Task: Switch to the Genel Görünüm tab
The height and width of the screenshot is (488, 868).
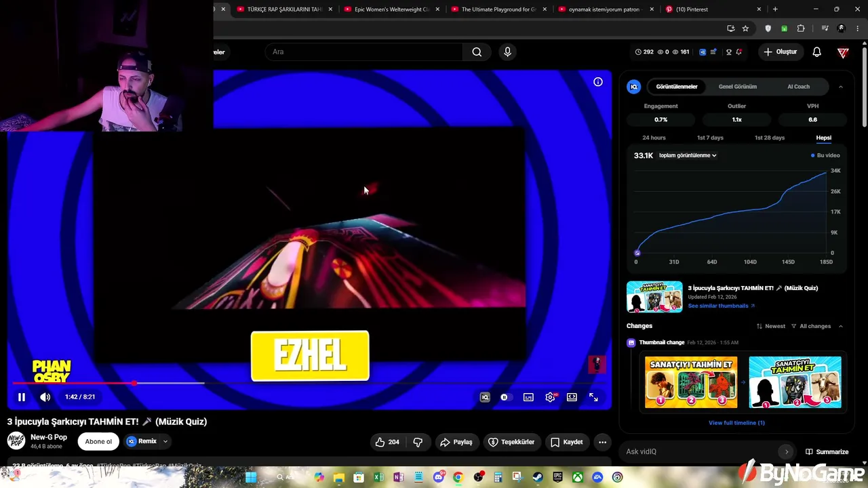Action: click(738, 87)
